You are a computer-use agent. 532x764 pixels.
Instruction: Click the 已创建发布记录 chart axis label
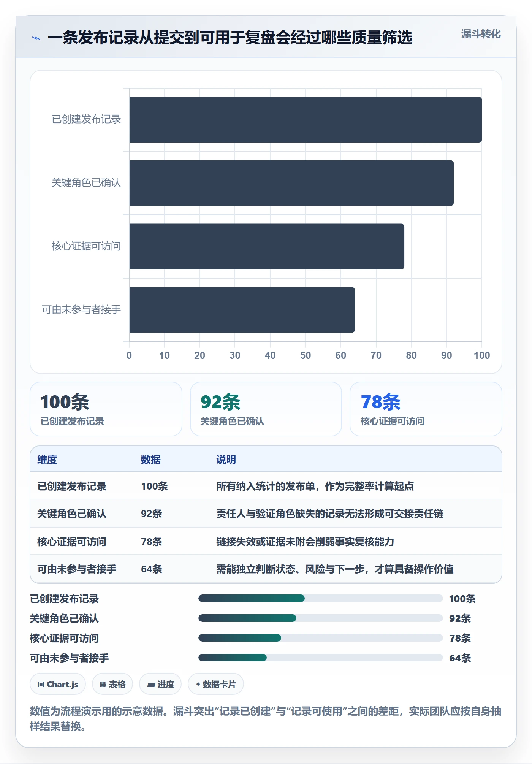(86, 119)
